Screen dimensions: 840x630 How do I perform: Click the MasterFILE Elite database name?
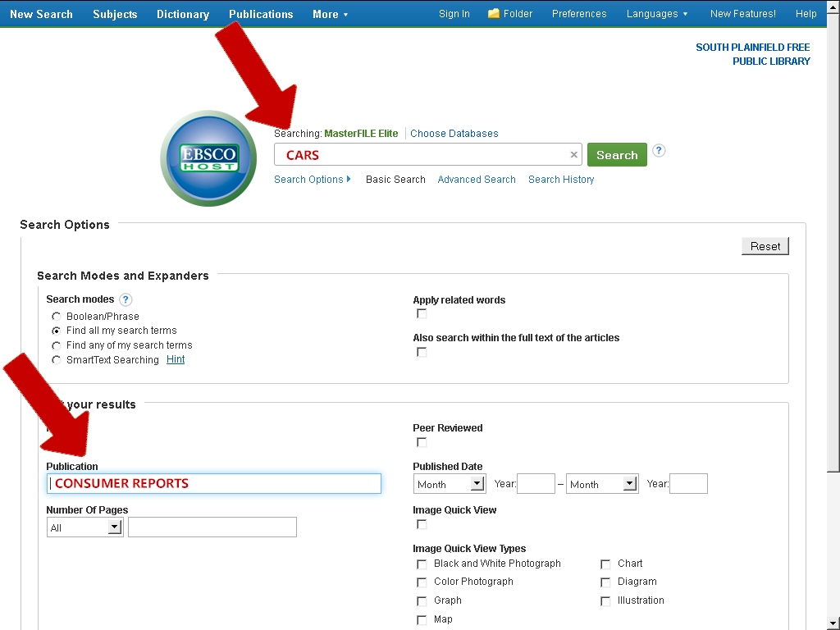pyautogui.click(x=361, y=134)
